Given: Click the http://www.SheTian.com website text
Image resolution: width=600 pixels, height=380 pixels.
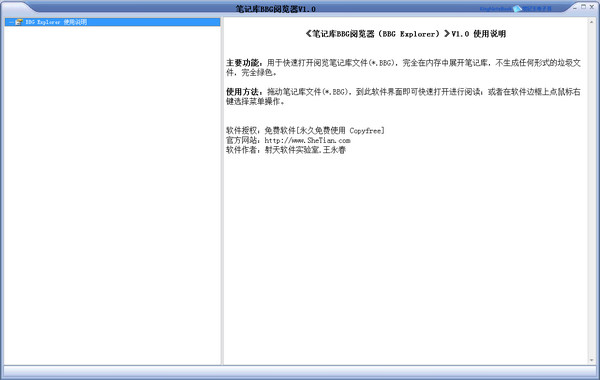Looking at the screenshot, I should point(307,140).
